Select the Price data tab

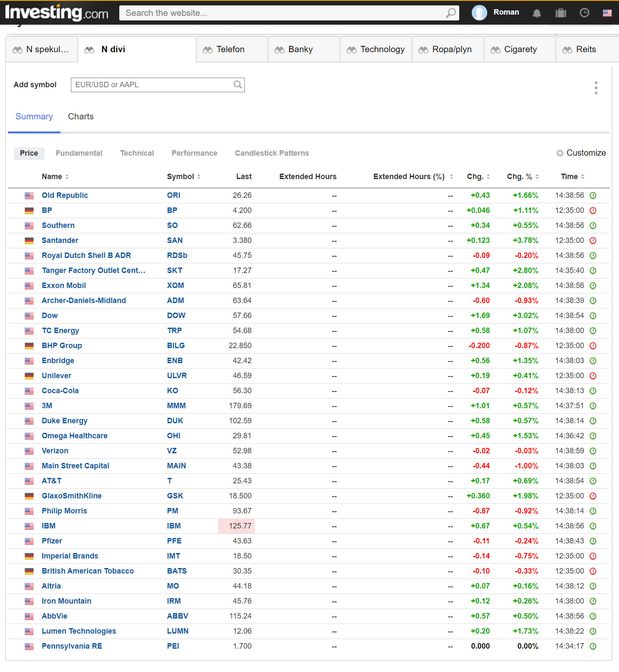(29, 153)
